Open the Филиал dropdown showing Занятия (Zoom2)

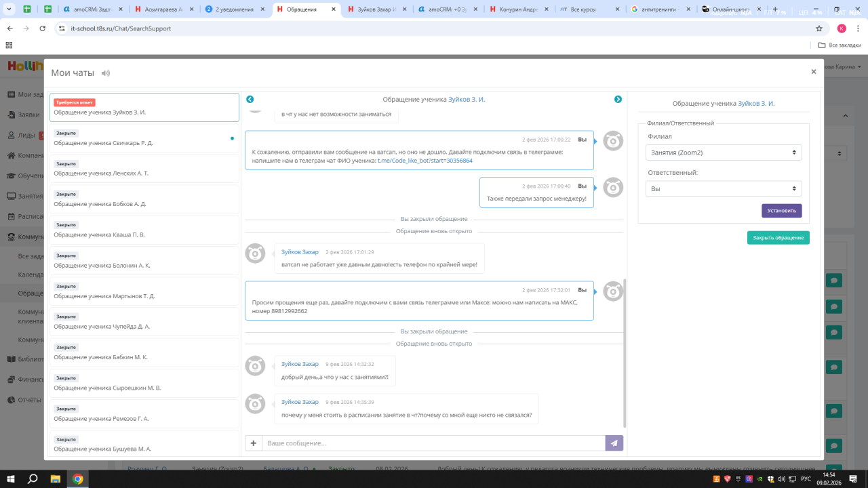[723, 152]
